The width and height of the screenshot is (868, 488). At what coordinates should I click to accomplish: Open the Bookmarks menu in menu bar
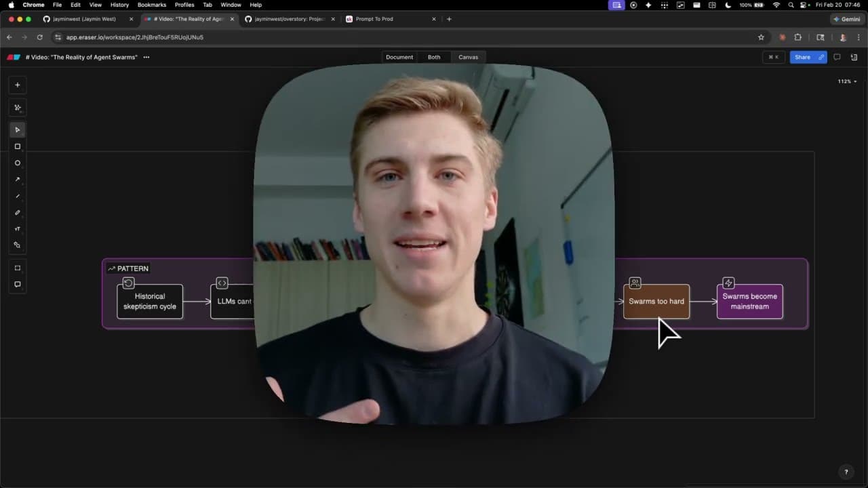[x=151, y=5]
